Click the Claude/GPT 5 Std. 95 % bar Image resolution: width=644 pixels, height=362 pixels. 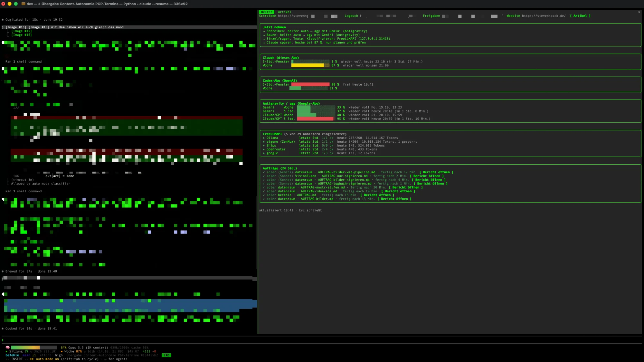(316, 119)
